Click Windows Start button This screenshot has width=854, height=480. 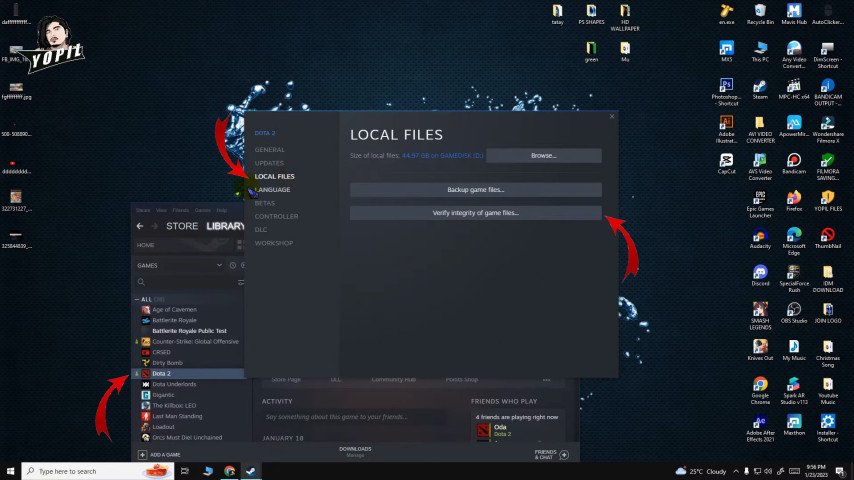click(x=10, y=471)
